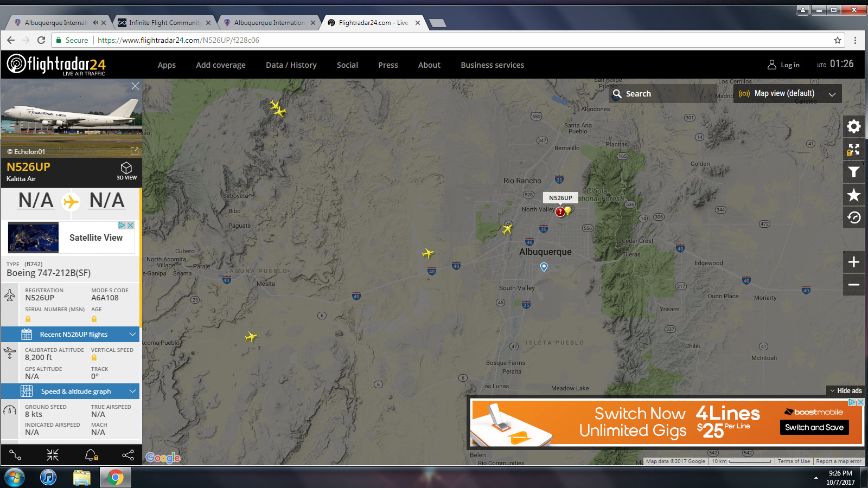The image size is (868, 488).
Task: Expand Speed & altitude graph section
Action: tap(71, 391)
